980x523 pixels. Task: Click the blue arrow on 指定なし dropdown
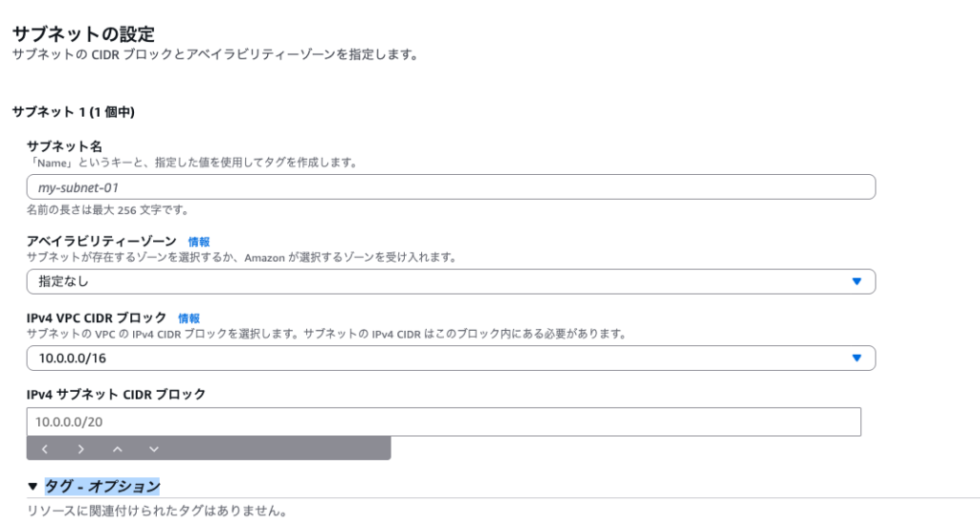(857, 281)
